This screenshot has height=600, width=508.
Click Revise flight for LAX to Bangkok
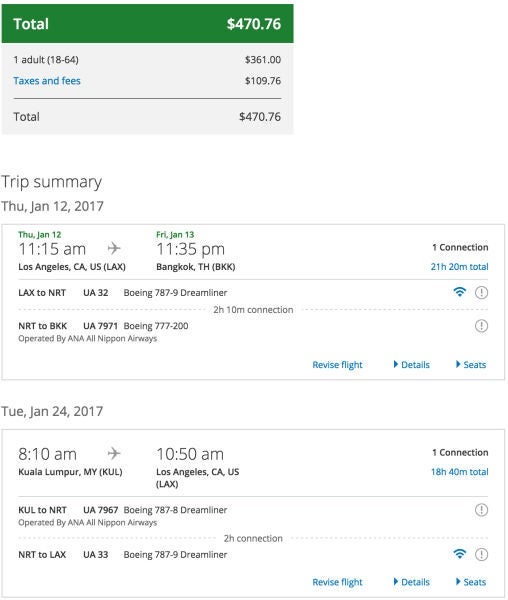tap(337, 365)
